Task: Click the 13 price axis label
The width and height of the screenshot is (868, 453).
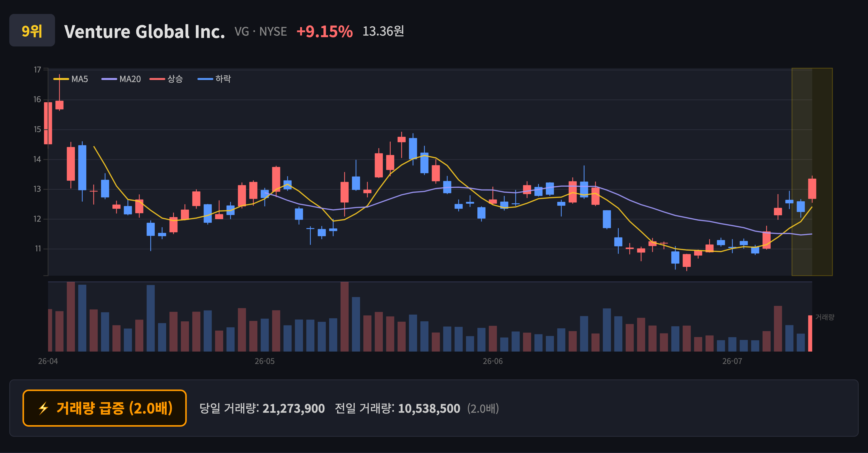Action: [37, 189]
